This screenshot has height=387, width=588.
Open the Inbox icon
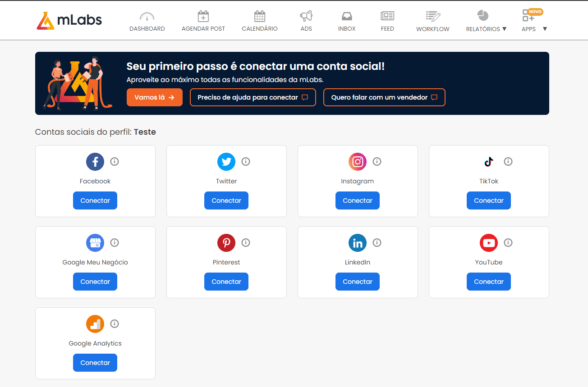pyautogui.click(x=346, y=16)
